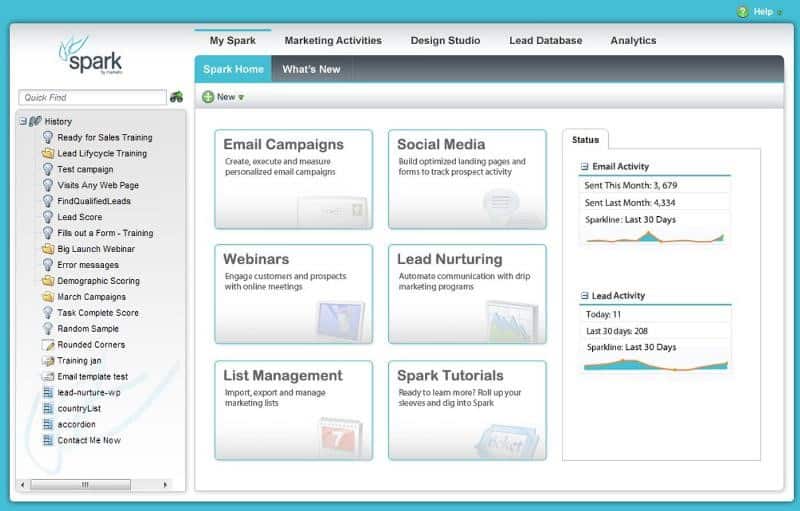
Task: Open the Analytics tab
Action: point(634,40)
